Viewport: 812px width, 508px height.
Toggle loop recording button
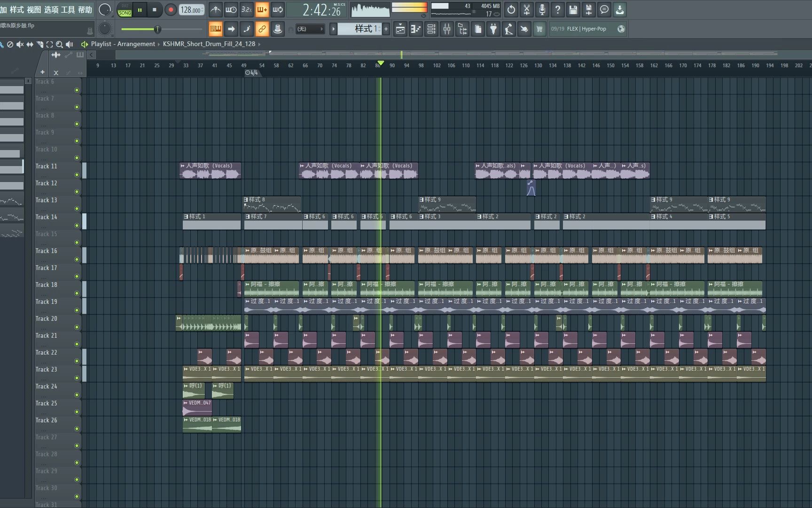(x=278, y=9)
